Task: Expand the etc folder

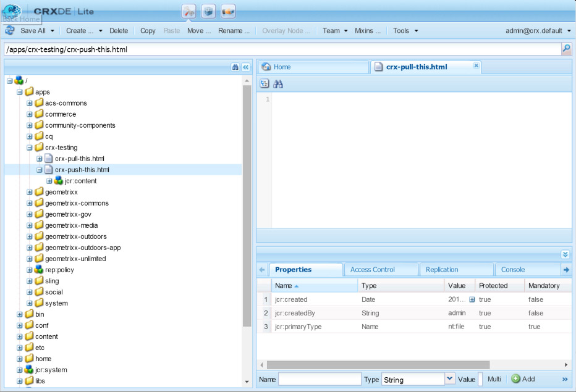Action: point(20,348)
